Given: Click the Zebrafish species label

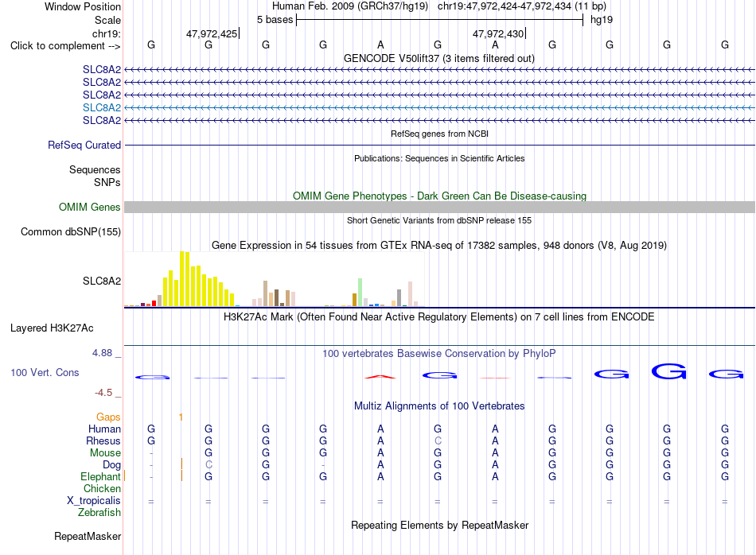Looking at the screenshot, I should point(99,513).
